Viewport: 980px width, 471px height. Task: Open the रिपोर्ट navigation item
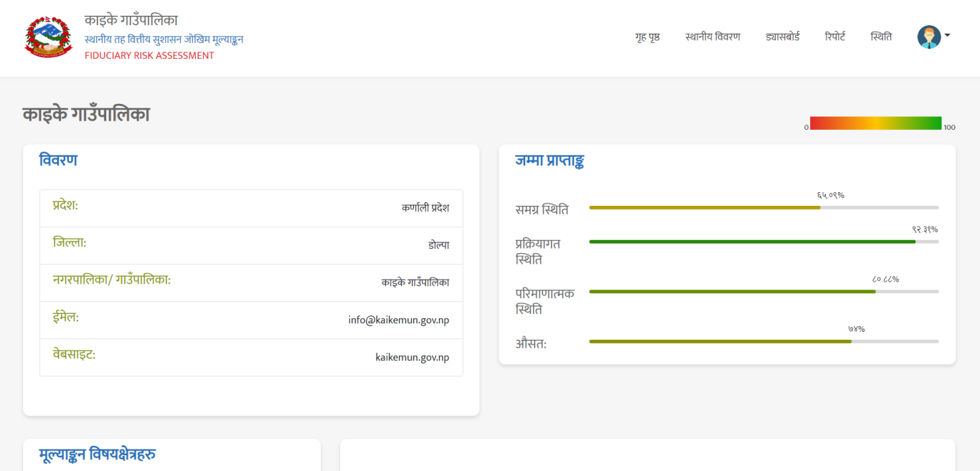tap(835, 37)
